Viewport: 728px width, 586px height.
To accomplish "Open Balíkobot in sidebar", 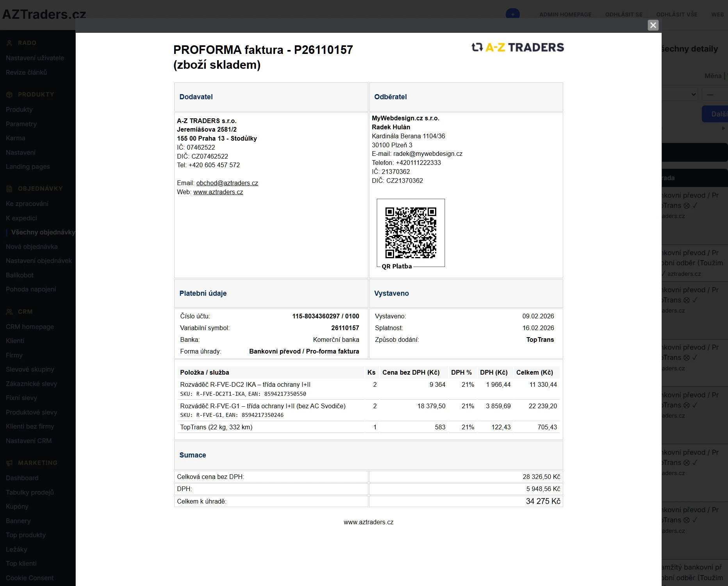I will [20, 275].
